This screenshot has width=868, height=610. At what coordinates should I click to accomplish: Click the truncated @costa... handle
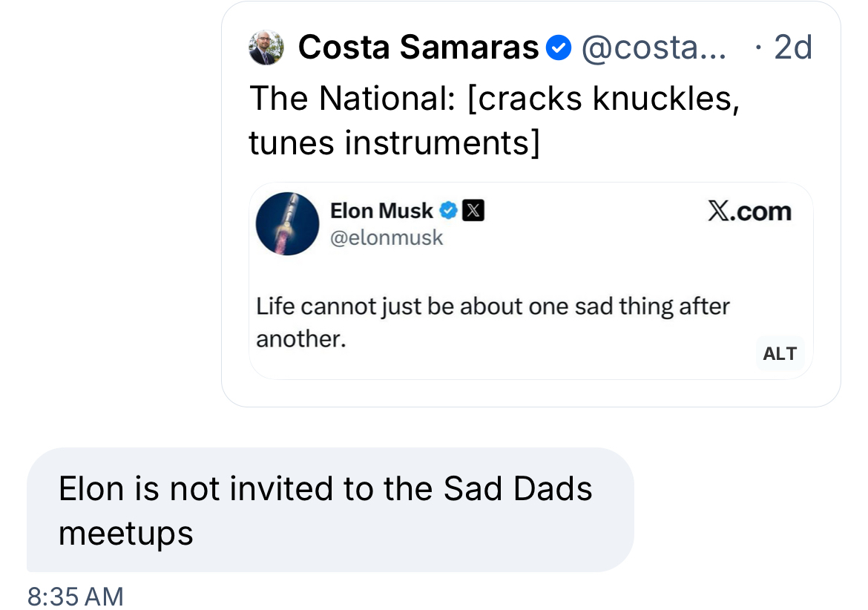click(654, 48)
